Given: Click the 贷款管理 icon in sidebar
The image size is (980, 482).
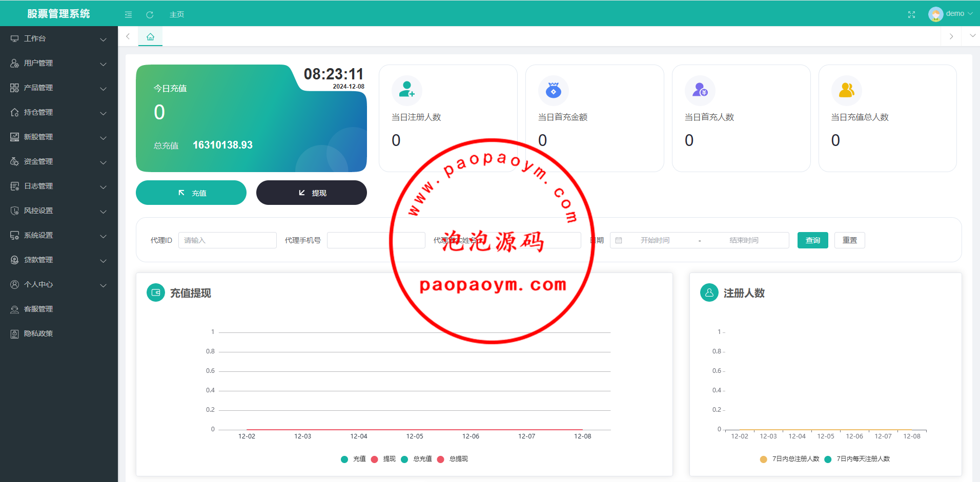Looking at the screenshot, I should point(14,260).
